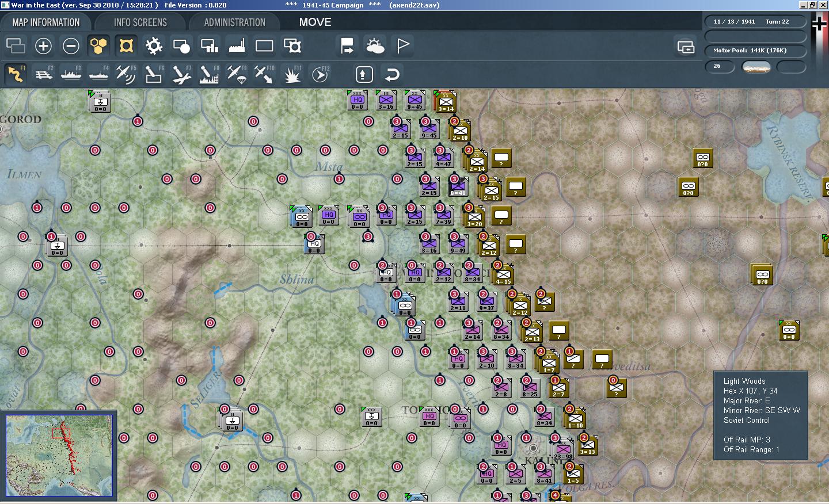This screenshot has width=829, height=504.
Task: Select Bomb unit mode (F6) button
Action: click(154, 74)
